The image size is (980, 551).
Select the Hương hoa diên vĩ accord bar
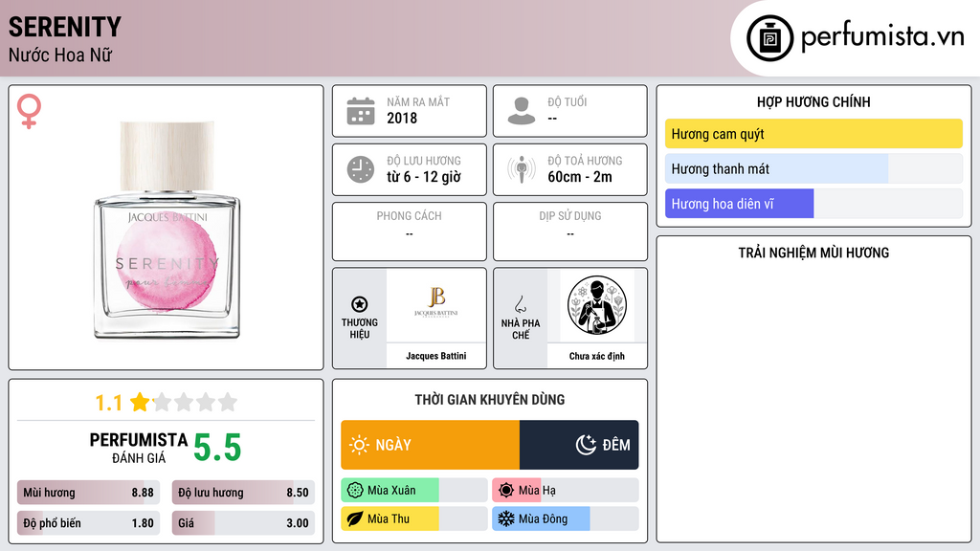pyautogui.click(x=813, y=204)
